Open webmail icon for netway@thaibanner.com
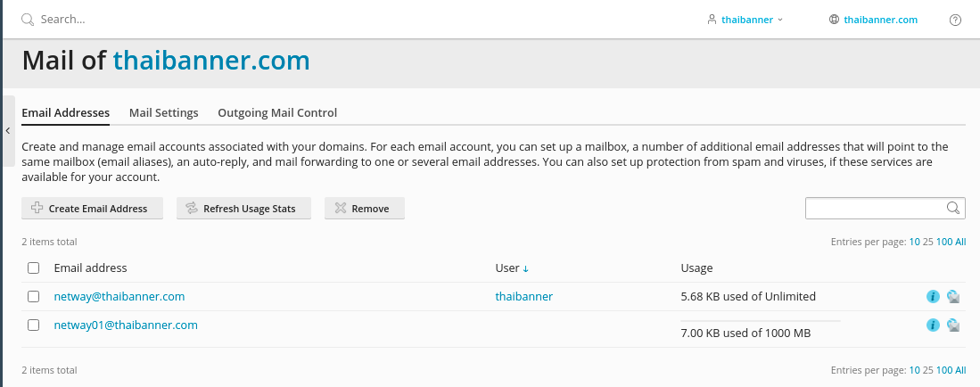This screenshot has height=387, width=980. click(x=953, y=297)
